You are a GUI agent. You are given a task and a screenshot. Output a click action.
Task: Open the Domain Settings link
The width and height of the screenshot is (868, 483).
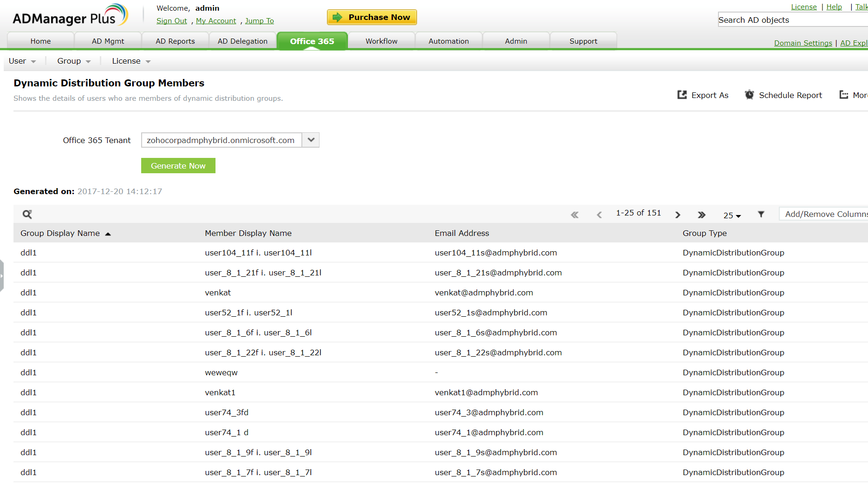click(803, 43)
